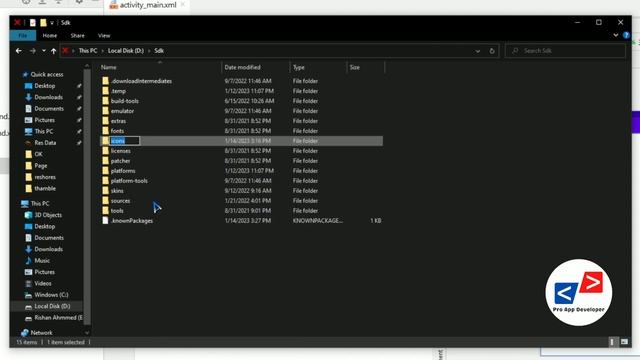Open the reshores folder in sidebar
Image resolution: width=640 pixels, height=360 pixels.
click(45, 177)
